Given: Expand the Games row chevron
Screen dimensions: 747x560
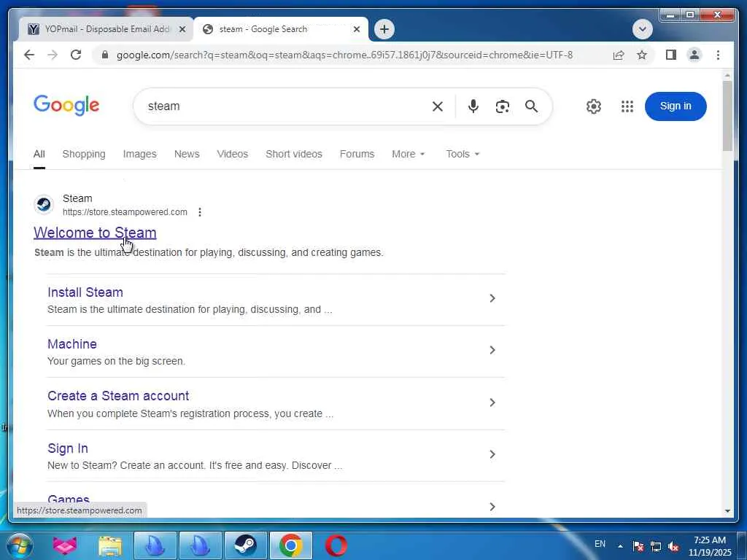Looking at the screenshot, I should tap(492, 507).
